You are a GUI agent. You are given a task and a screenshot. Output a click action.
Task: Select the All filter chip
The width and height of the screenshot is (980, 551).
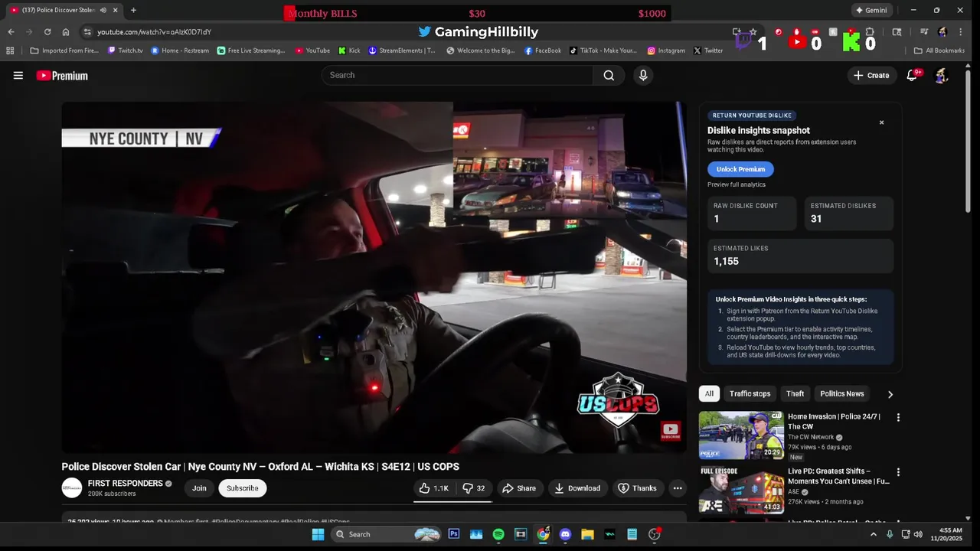pos(709,393)
